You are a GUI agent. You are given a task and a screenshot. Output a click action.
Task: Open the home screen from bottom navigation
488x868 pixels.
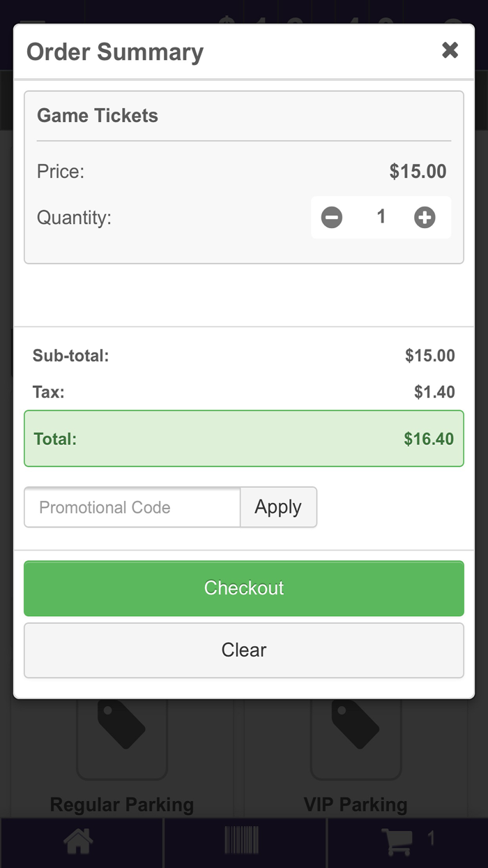pyautogui.click(x=77, y=841)
